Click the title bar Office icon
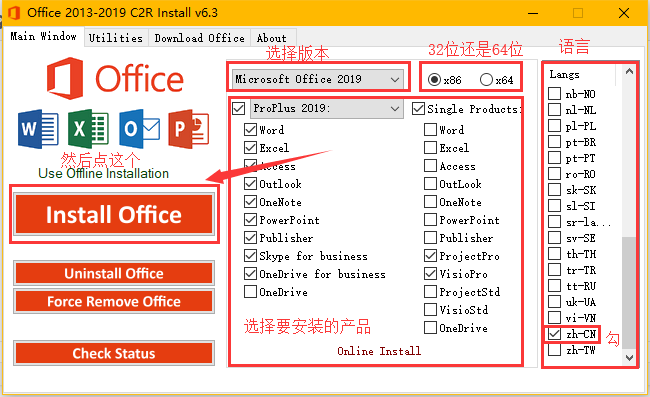 coord(14,13)
